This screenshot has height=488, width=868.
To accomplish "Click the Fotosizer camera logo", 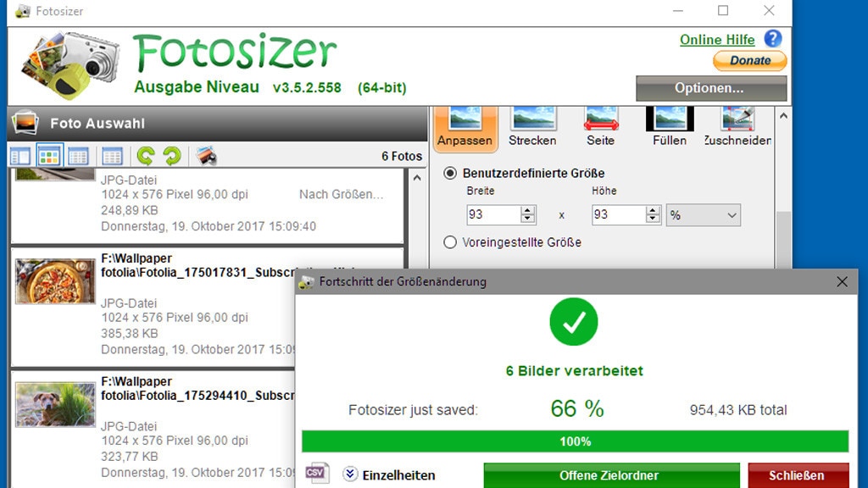I will point(70,64).
